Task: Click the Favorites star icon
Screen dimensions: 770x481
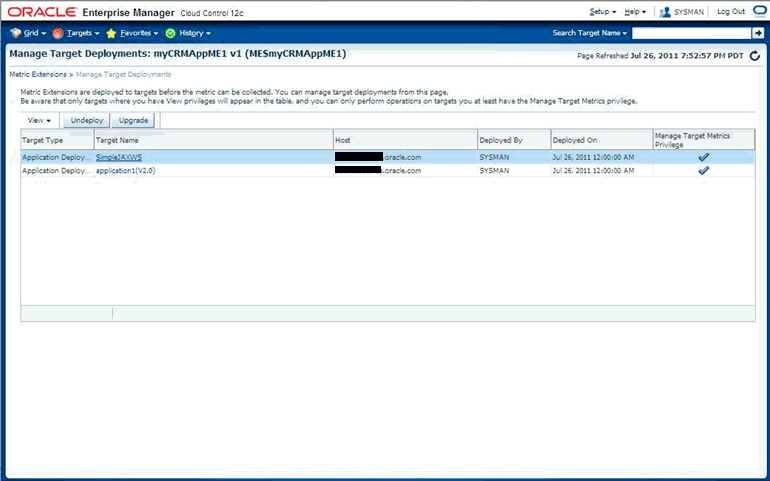Action: (111, 33)
